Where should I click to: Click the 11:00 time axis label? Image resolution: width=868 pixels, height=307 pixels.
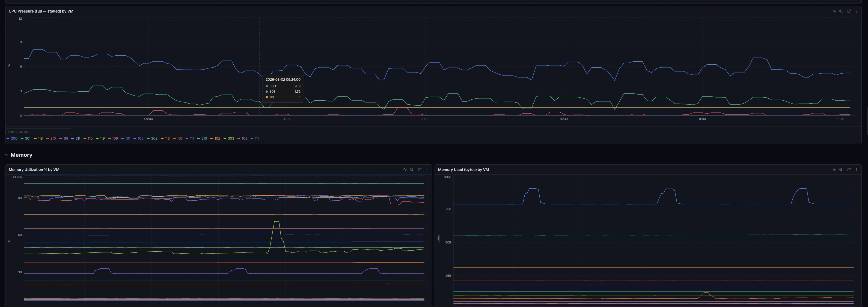[702, 119]
